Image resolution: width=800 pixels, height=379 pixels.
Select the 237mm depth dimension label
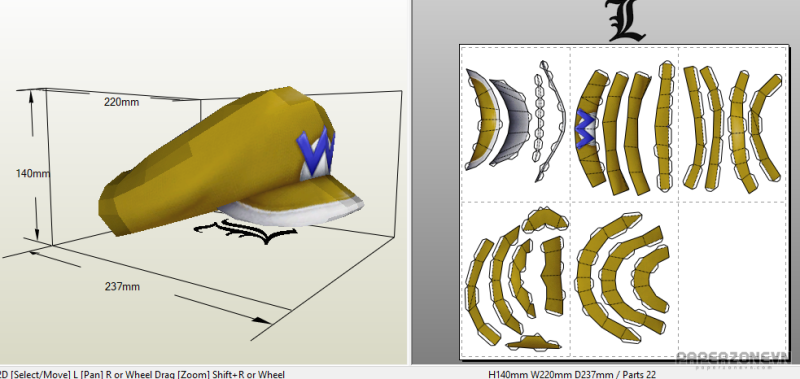point(122,287)
